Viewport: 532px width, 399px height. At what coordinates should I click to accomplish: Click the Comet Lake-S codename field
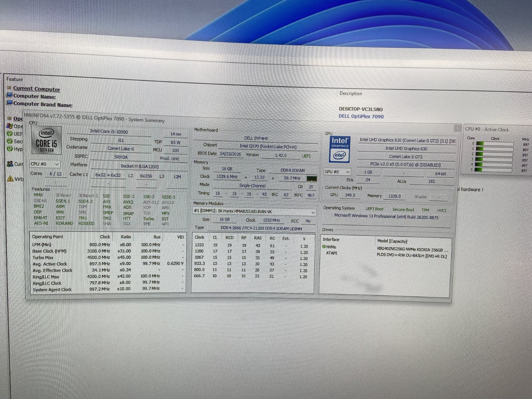pyautogui.click(x=121, y=149)
